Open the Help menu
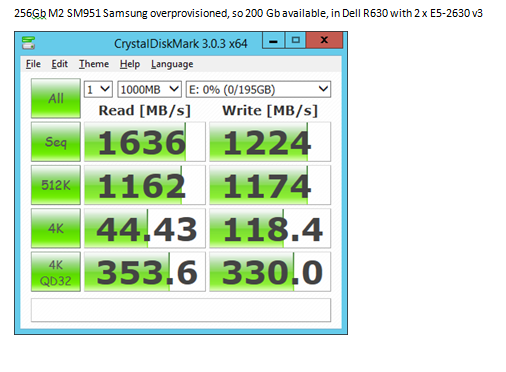 pos(130,64)
